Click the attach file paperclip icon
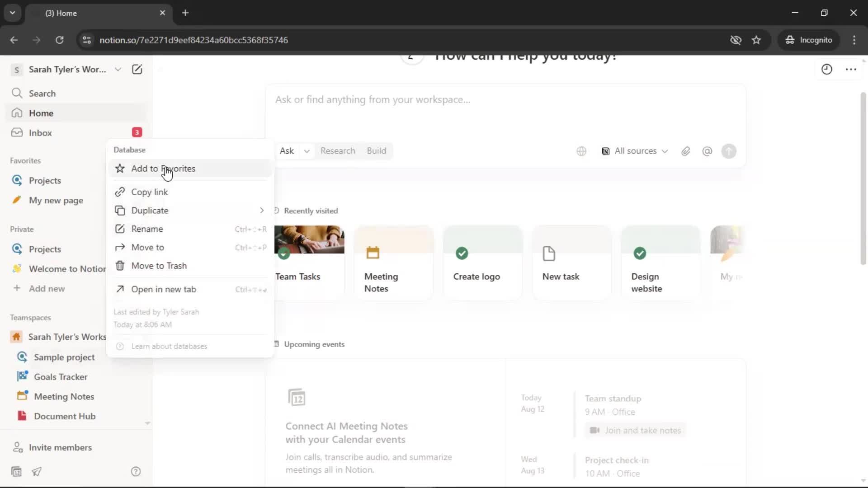 pyautogui.click(x=686, y=151)
